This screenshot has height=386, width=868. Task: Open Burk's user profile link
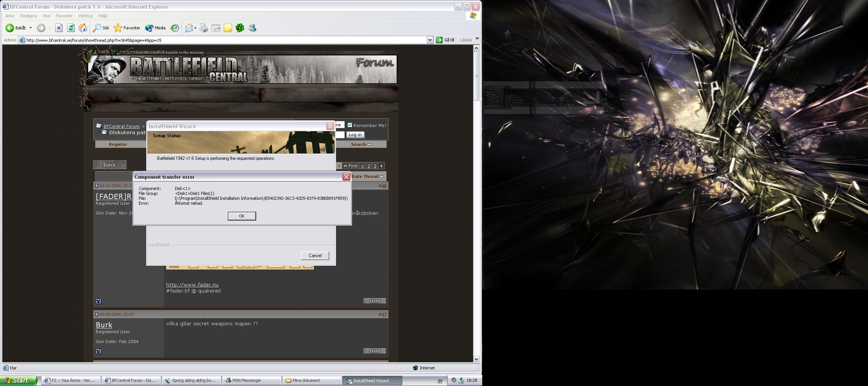(x=104, y=325)
